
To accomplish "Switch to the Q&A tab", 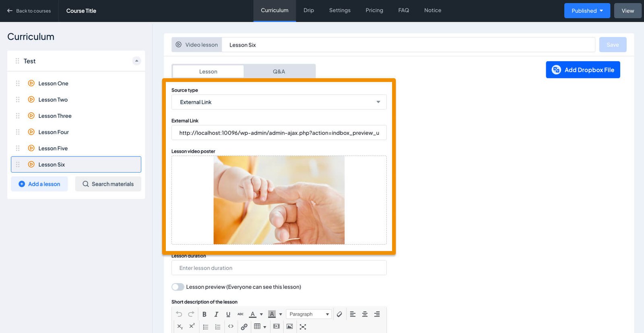I will pyautogui.click(x=279, y=72).
